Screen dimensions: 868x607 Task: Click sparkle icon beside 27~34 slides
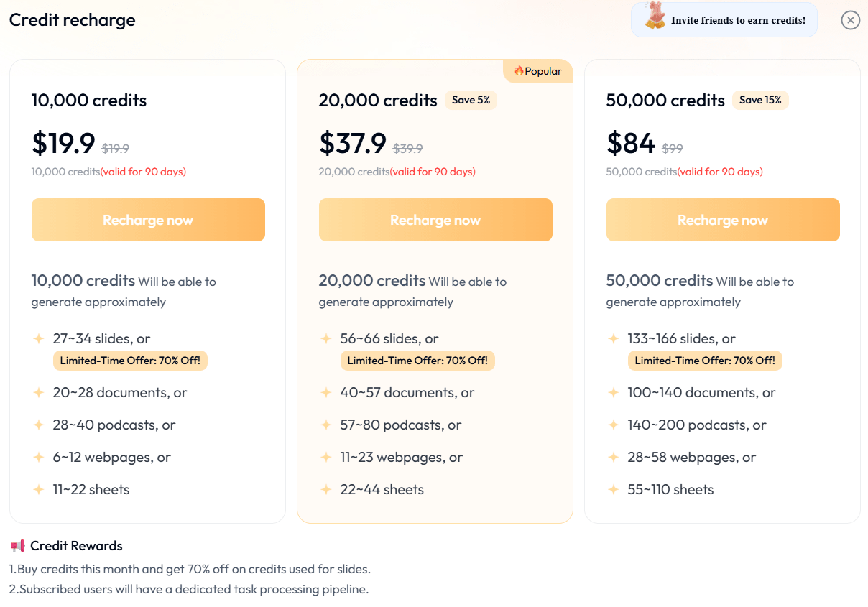point(39,338)
